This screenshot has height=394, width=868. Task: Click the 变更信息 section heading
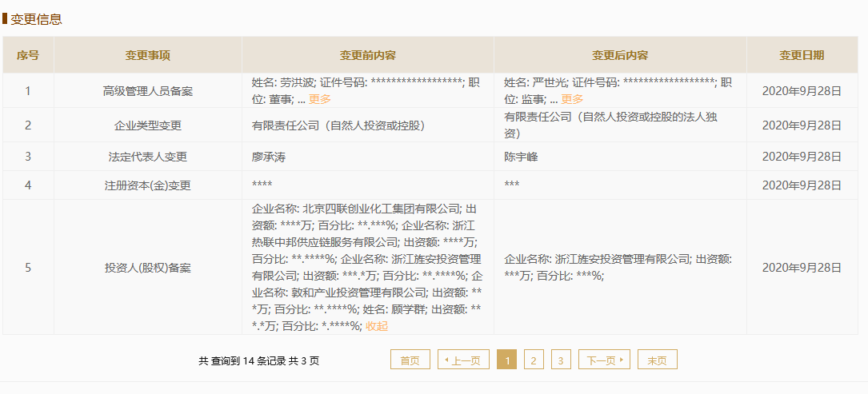[x=36, y=19]
